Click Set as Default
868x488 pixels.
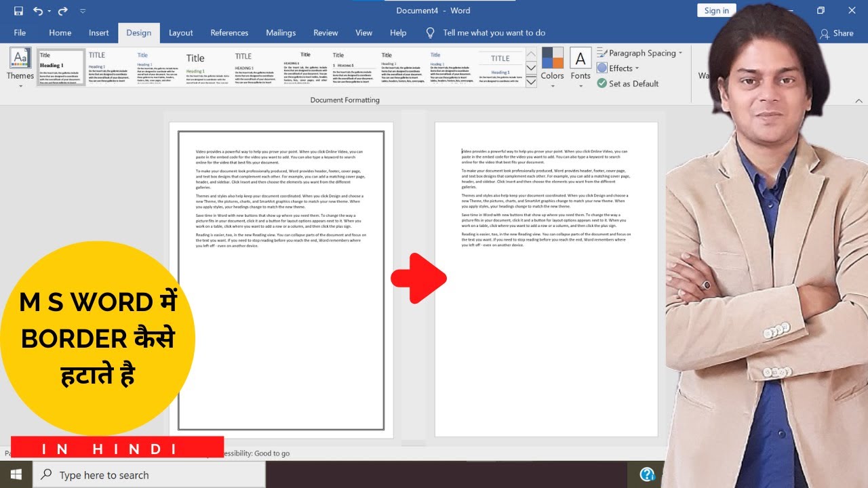pos(628,83)
